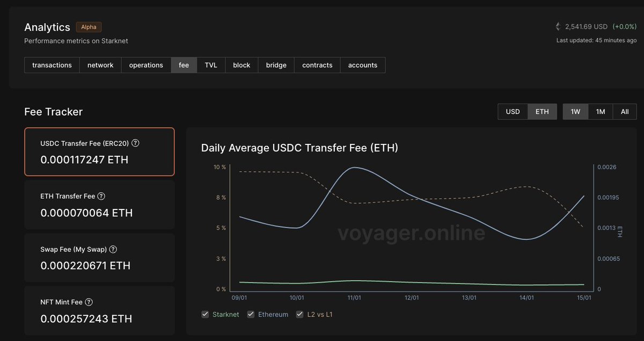Click the 0.0026 right axis value

[x=607, y=167]
